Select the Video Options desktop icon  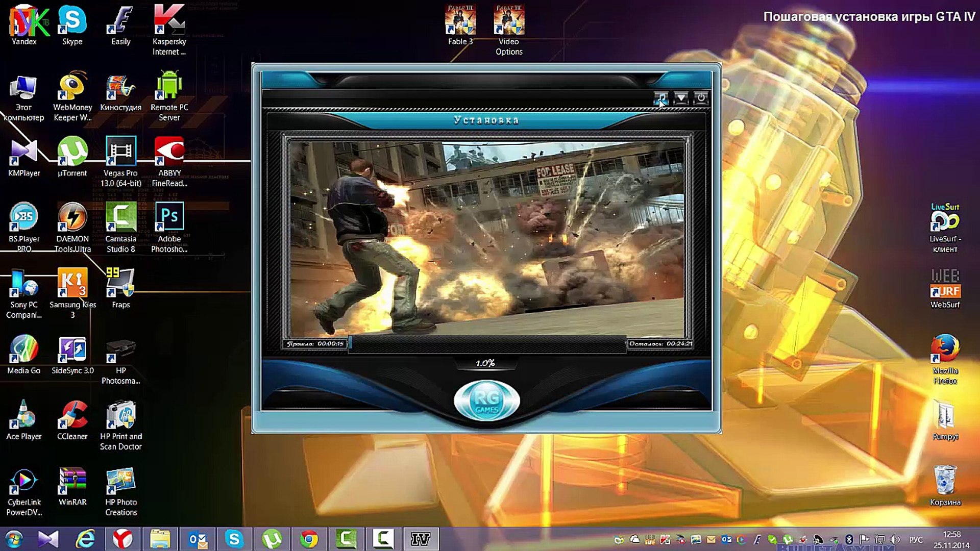pos(509,30)
